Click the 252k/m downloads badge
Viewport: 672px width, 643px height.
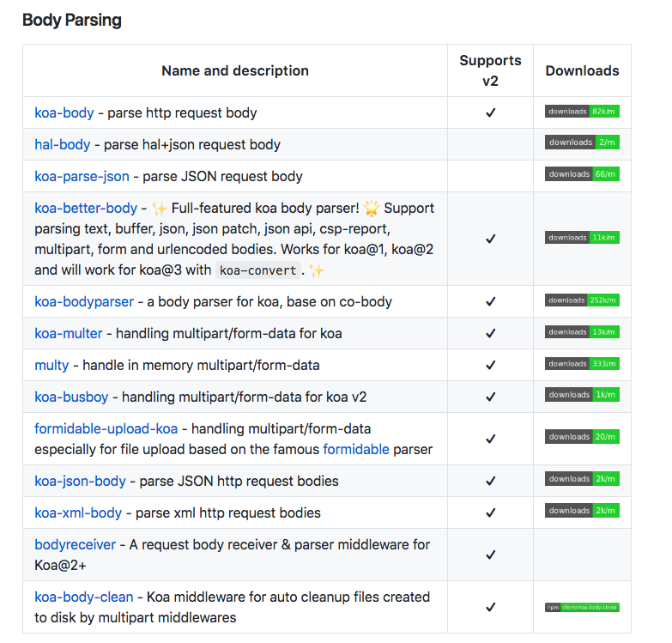pos(582,300)
